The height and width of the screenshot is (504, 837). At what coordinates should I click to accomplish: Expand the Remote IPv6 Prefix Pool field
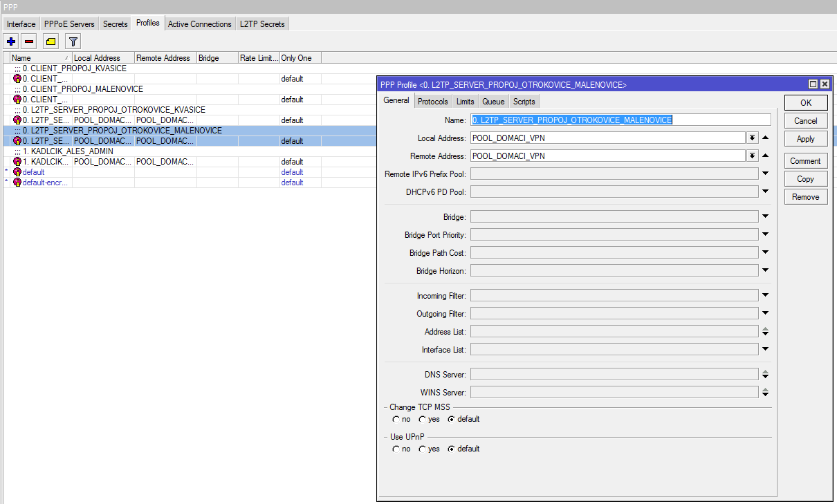pyautogui.click(x=766, y=174)
